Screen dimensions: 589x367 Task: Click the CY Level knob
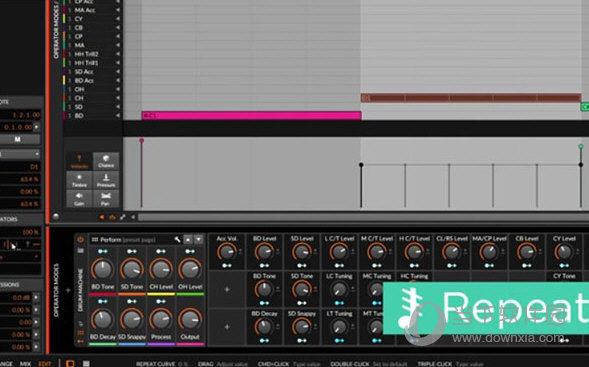tap(563, 252)
